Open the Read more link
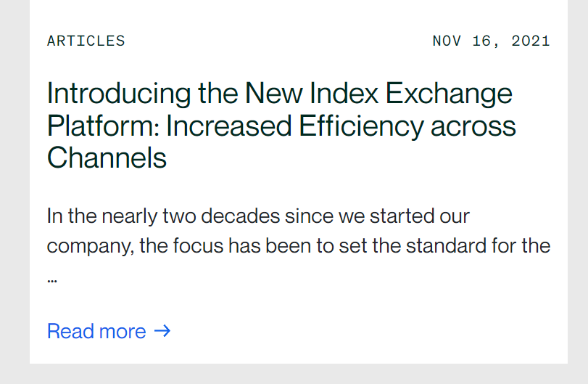The image size is (588, 384). pyautogui.click(x=109, y=331)
